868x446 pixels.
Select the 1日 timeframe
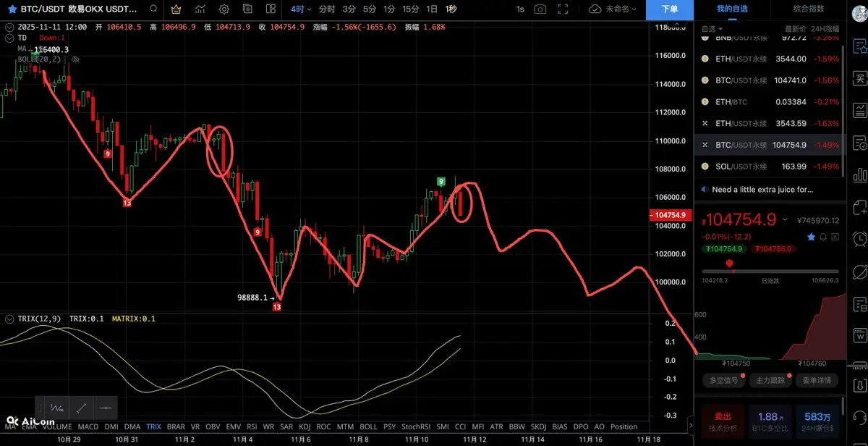[432, 9]
